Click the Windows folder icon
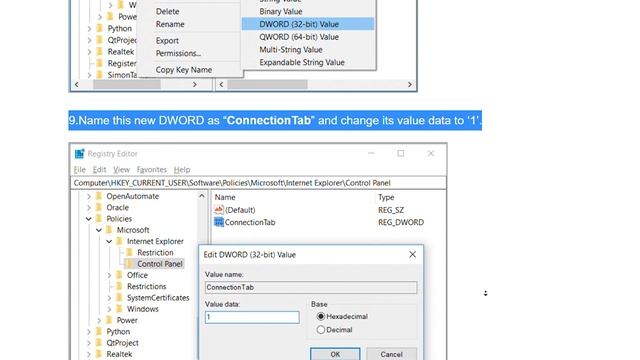This screenshot has height=360, width=640. tap(120, 309)
